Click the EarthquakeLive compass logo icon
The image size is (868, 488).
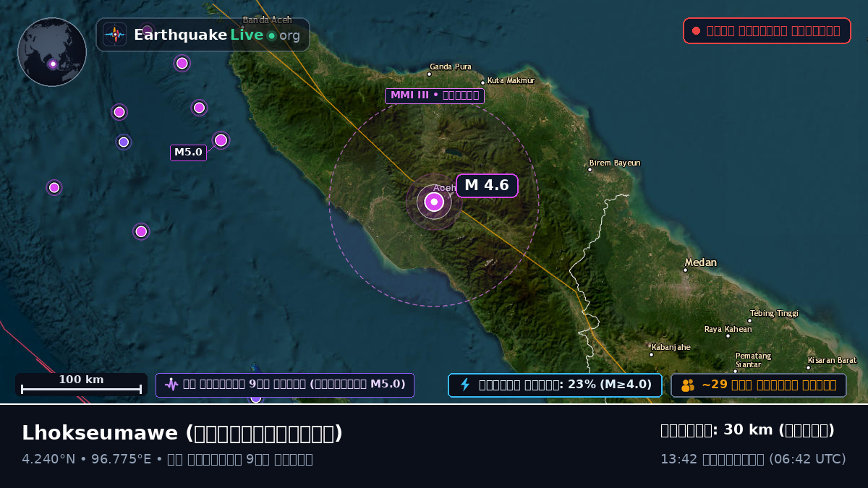[114, 35]
